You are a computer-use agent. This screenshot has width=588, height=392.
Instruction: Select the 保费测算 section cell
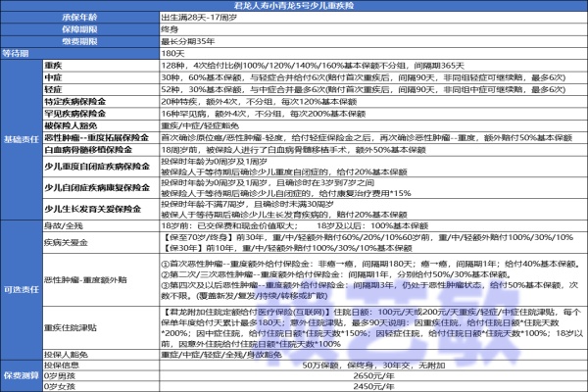pos(21,373)
